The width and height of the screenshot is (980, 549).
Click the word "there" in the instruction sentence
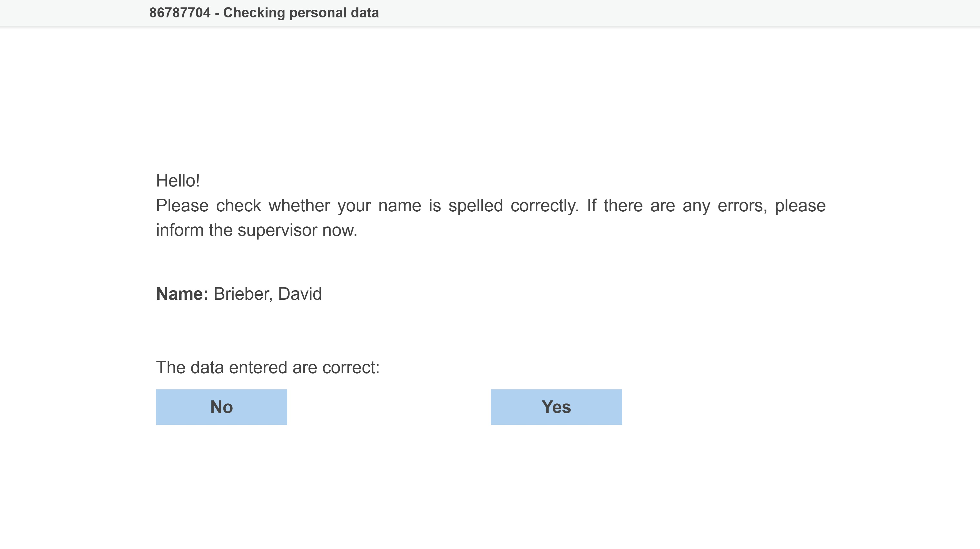[623, 206]
